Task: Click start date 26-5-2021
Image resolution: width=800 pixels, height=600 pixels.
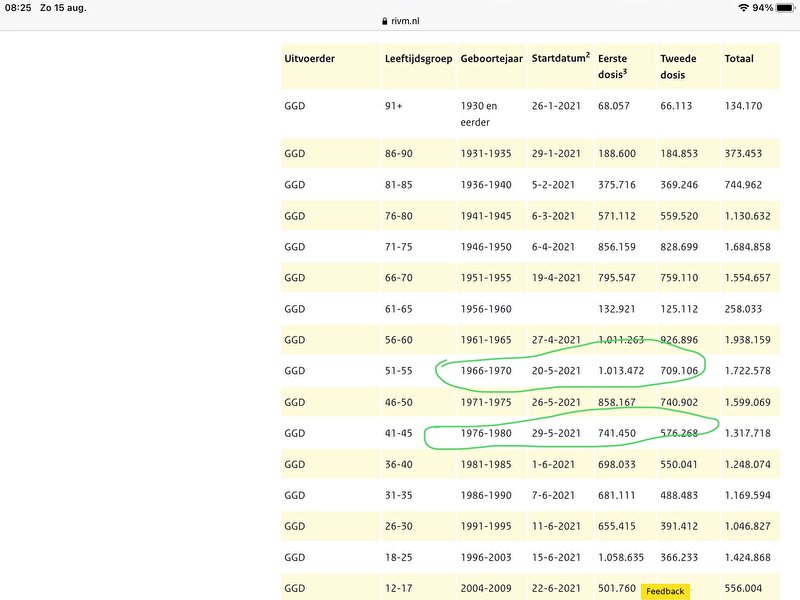Action: click(556, 402)
